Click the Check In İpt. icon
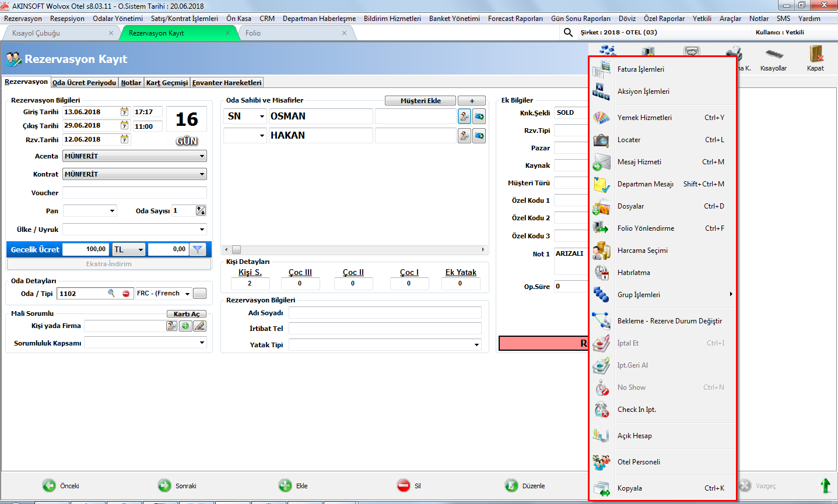 (601, 410)
